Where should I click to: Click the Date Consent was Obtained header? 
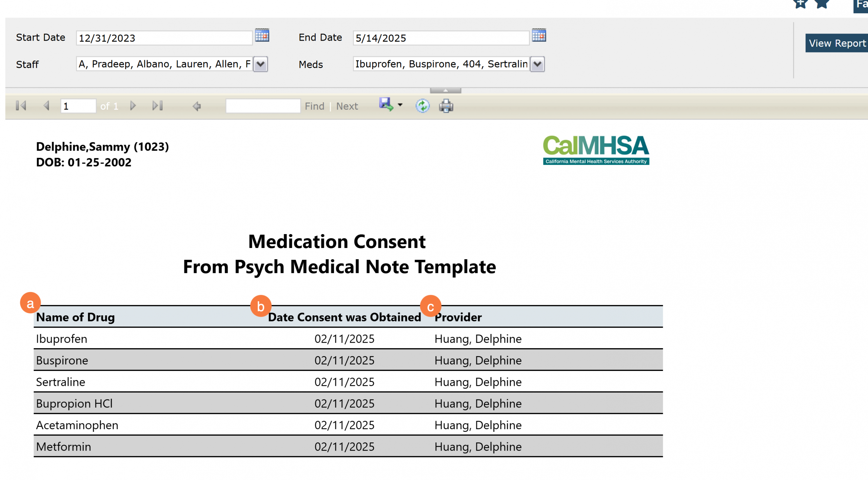[x=344, y=317]
